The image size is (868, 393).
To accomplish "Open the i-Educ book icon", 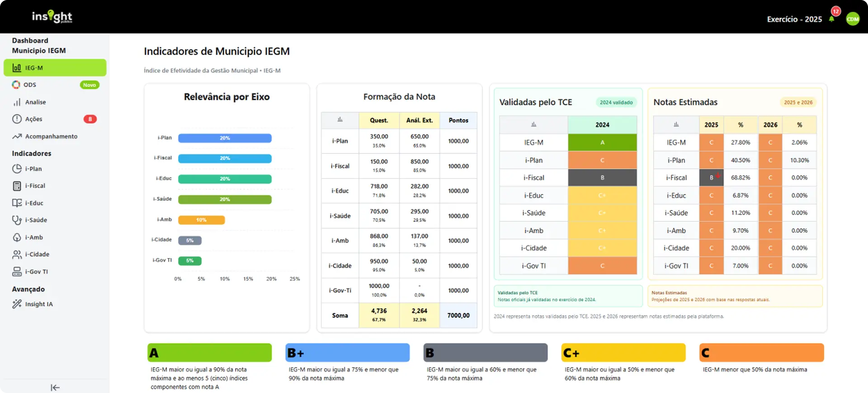I will [x=17, y=203].
